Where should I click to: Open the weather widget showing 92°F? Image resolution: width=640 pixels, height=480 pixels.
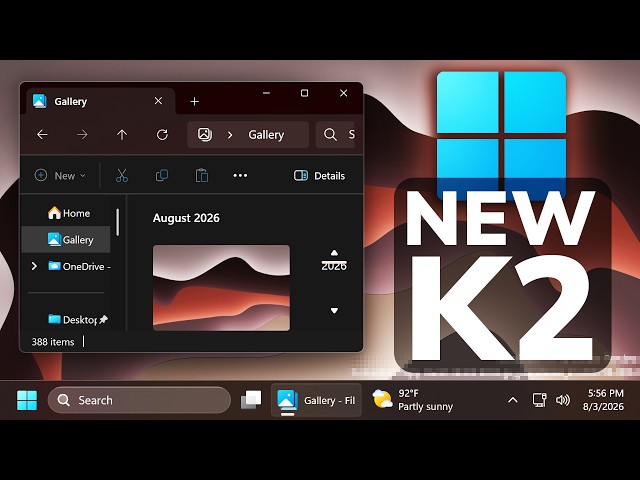point(413,400)
